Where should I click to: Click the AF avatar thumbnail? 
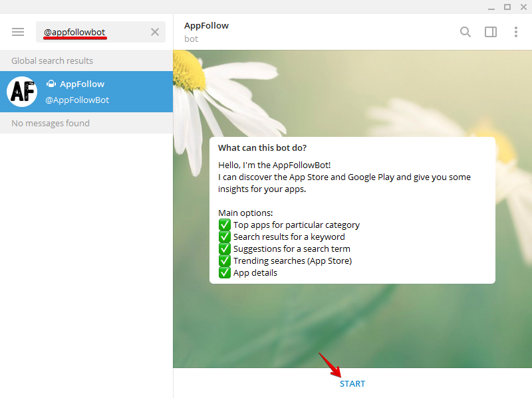point(22,92)
